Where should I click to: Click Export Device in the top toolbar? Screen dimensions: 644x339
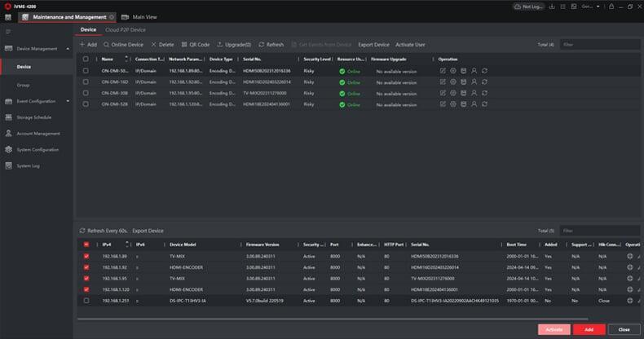(x=373, y=44)
